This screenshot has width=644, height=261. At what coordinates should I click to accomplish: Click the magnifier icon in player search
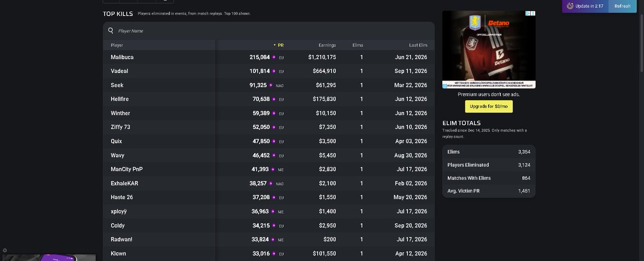click(111, 31)
